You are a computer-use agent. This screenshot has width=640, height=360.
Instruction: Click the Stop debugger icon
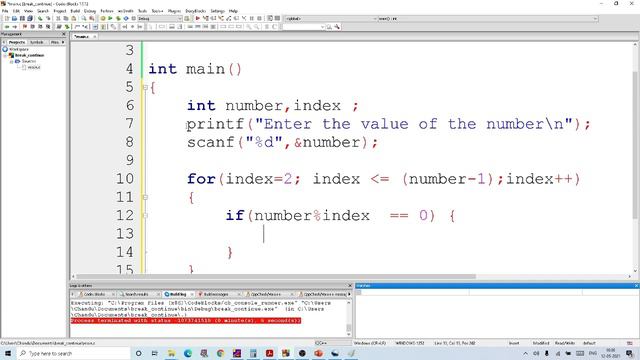259,18
